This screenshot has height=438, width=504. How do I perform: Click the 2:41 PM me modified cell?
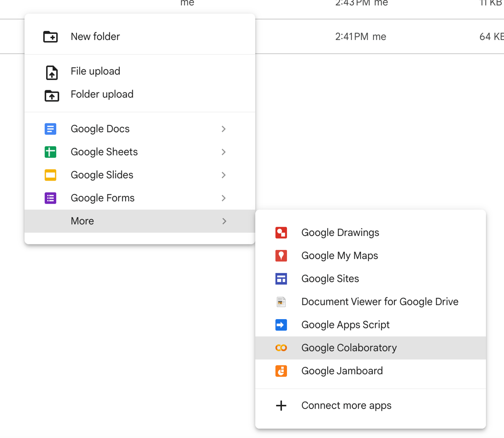click(x=360, y=37)
